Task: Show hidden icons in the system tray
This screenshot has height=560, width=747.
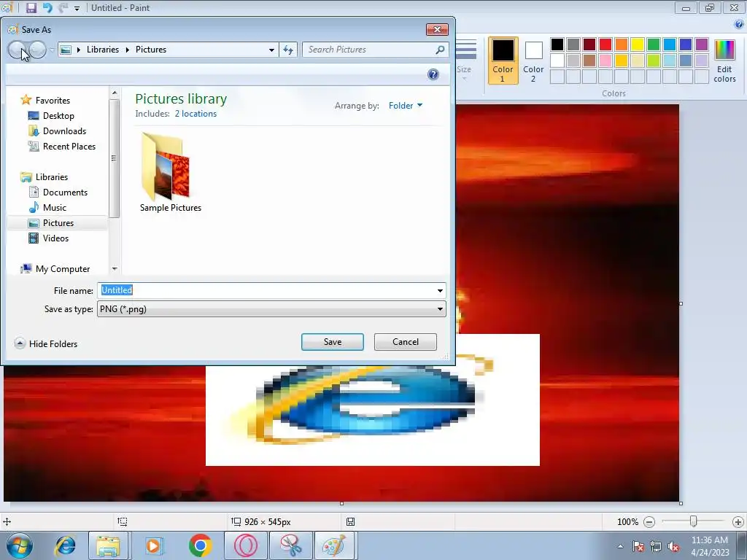Action: tap(620, 547)
